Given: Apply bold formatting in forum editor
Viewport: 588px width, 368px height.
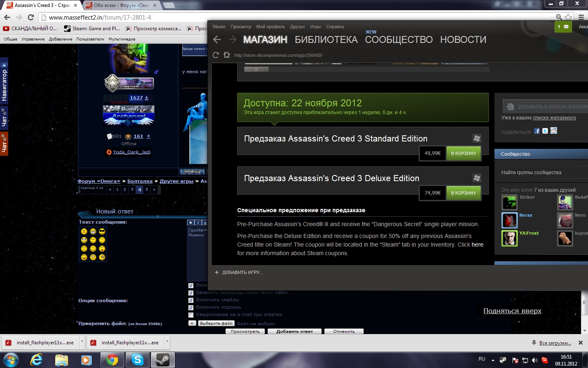Looking at the screenshot, I should pos(190,222).
